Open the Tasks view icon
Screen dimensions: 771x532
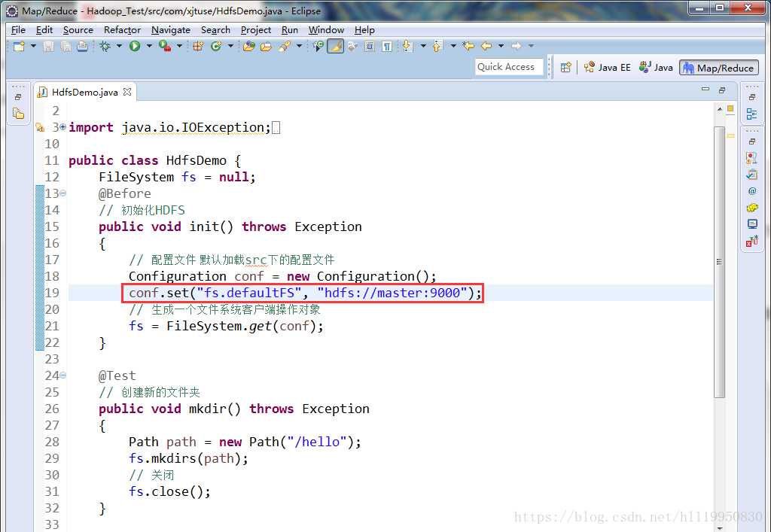pyautogui.click(x=752, y=175)
